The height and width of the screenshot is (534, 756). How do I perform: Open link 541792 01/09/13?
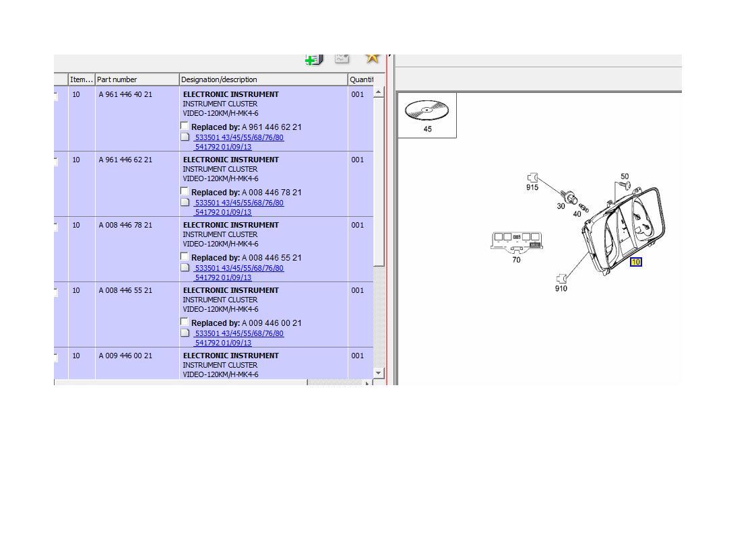(223, 146)
